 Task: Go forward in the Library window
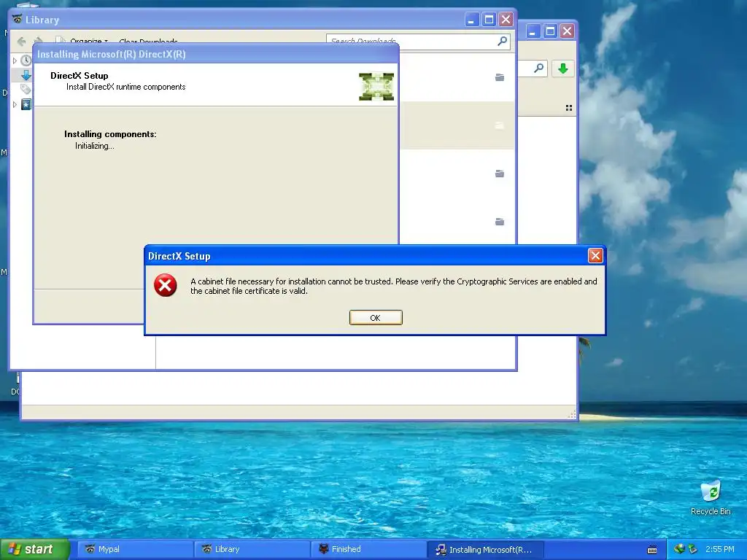[x=39, y=41]
